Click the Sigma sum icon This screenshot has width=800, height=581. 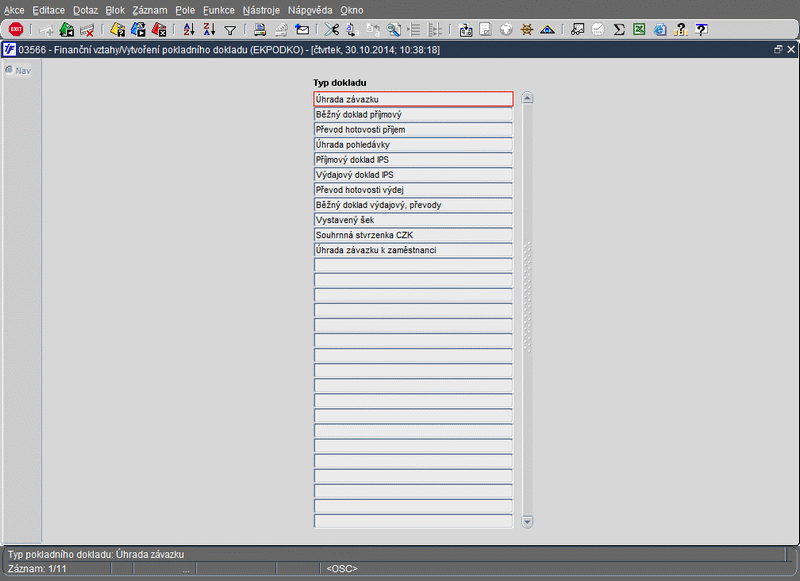click(x=619, y=30)
